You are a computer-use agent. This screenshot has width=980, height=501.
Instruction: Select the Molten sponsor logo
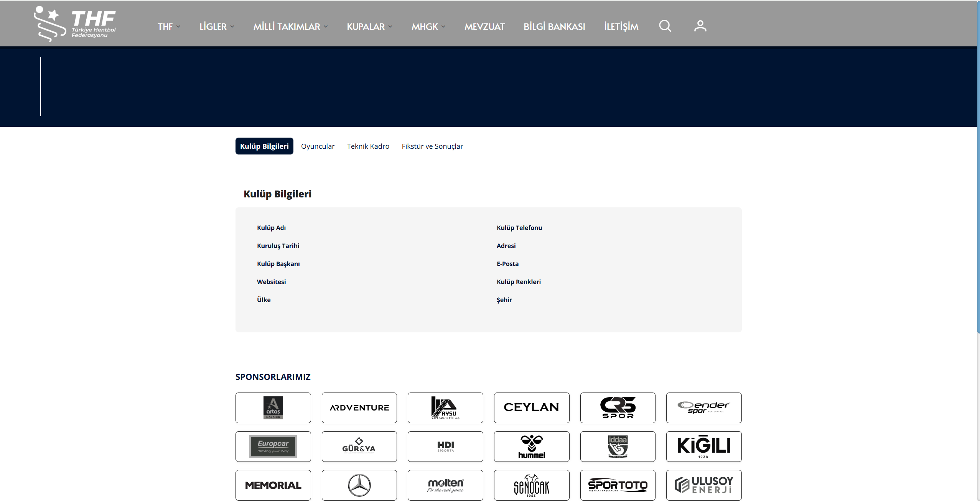point(445,485)
